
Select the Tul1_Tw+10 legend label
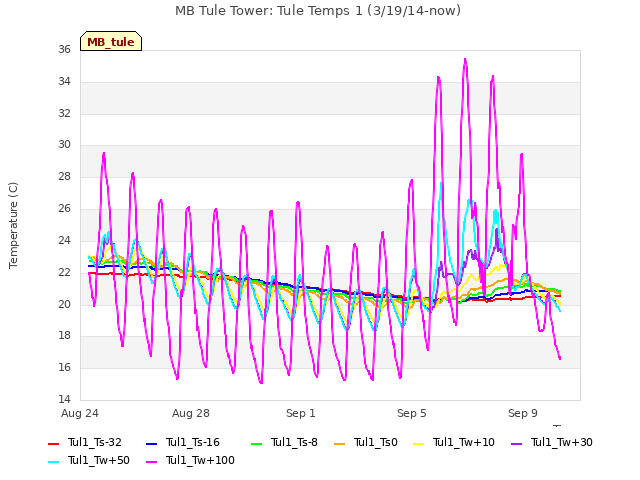pyautogui.click(x=464, y=442)
